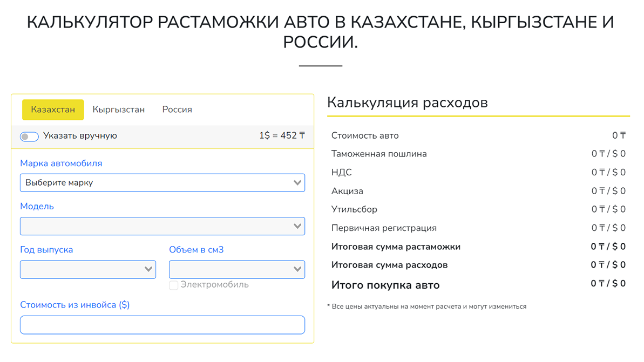Toggle the Указать вручную switch
The height and width of the screenshot is (362, 644).
click(29, 136)
